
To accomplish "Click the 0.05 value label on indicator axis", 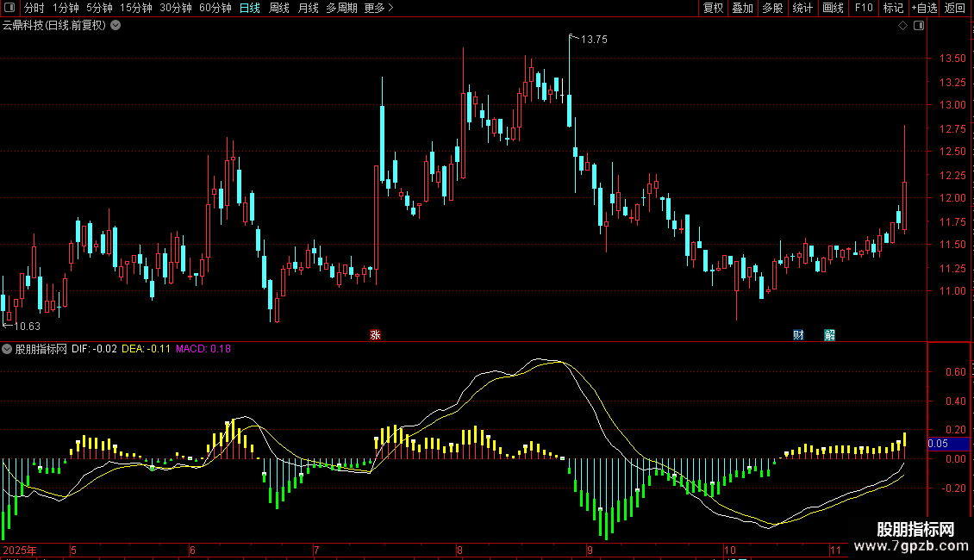I will tap(938, 444).
